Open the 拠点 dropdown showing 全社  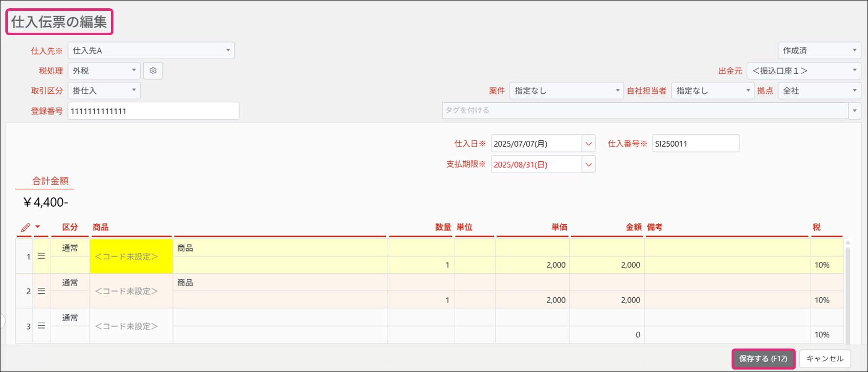819,91
